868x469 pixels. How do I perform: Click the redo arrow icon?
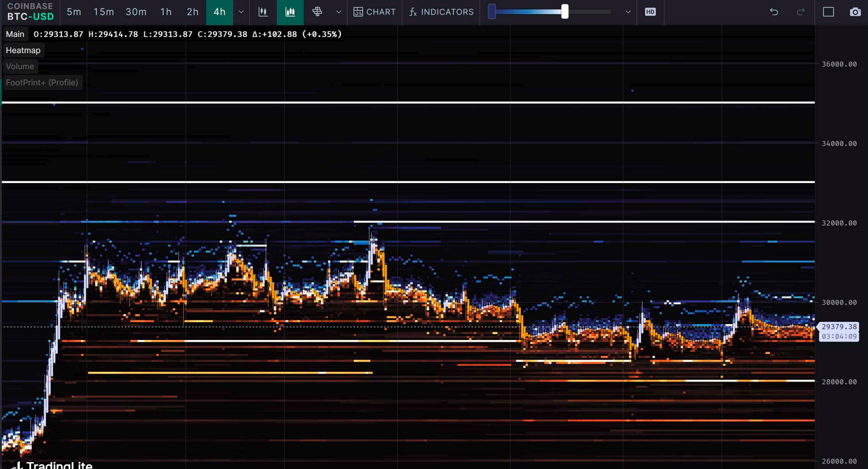coord(800,12)
